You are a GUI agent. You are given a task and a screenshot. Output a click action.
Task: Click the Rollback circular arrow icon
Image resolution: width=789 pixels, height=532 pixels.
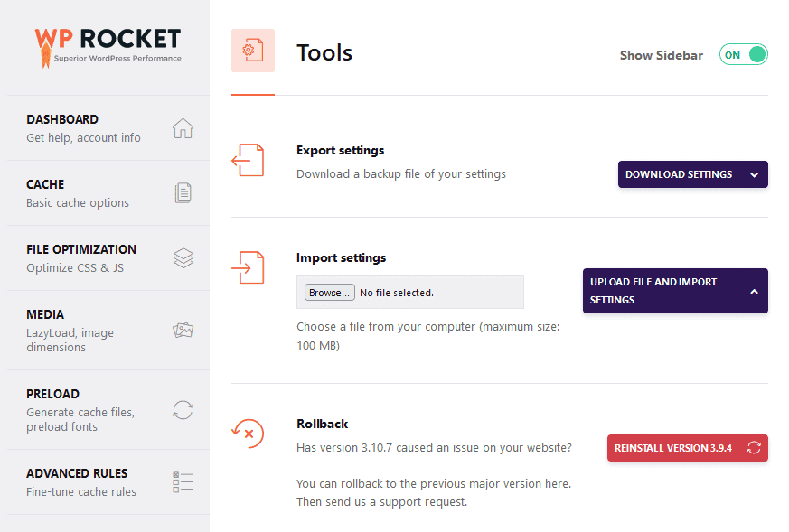(x=248, y=434)
